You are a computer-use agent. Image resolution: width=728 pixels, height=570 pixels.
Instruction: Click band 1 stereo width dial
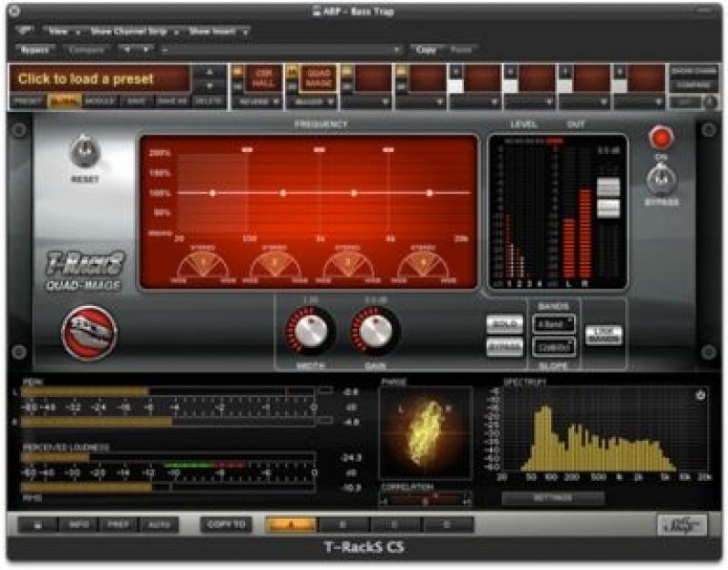point(203,266)
